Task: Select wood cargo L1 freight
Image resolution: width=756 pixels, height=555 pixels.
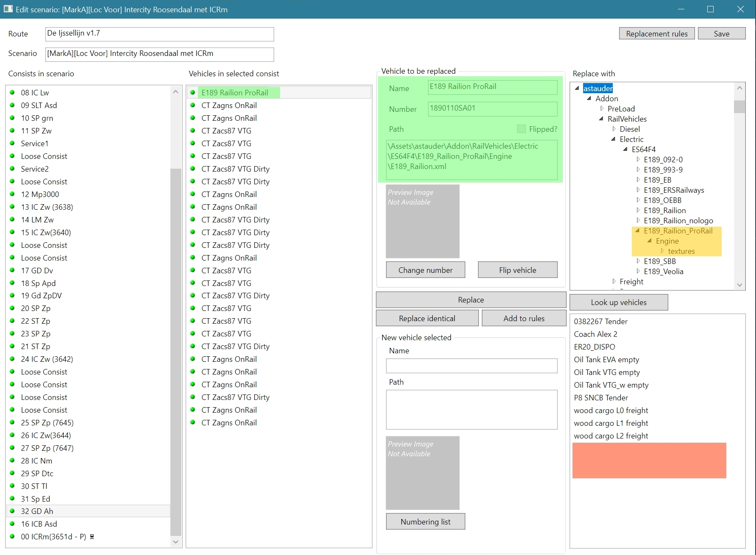Action: pos(611,423)
